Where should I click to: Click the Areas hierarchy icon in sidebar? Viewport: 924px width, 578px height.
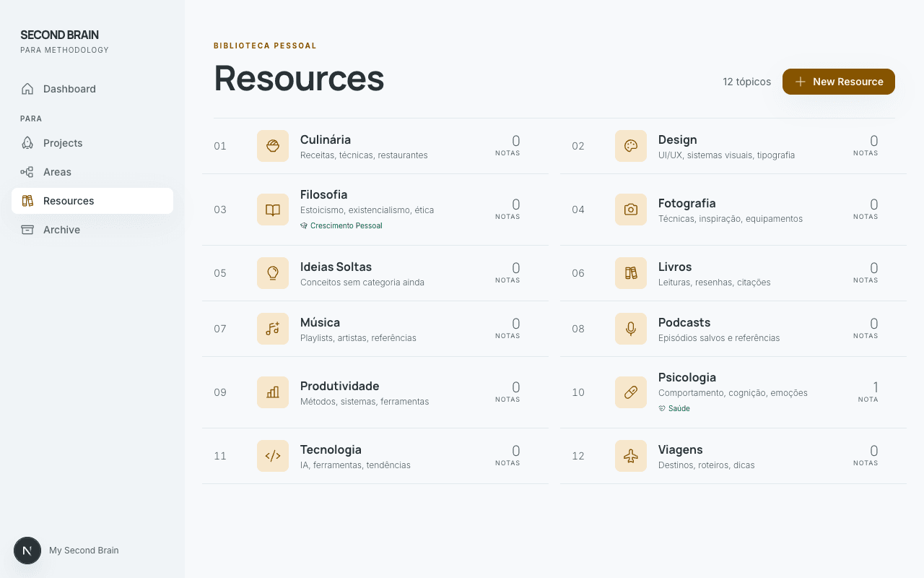[x=27, y=172]
